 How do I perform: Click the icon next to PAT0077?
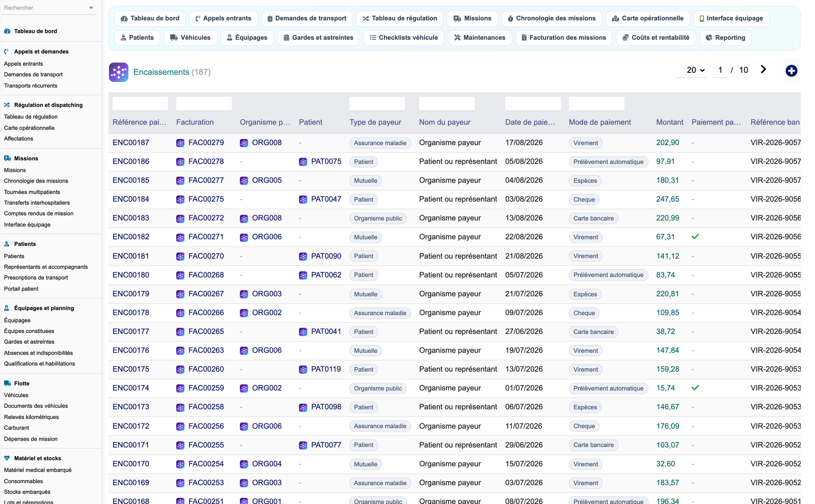pyautogui.click(x=303, y=445)
